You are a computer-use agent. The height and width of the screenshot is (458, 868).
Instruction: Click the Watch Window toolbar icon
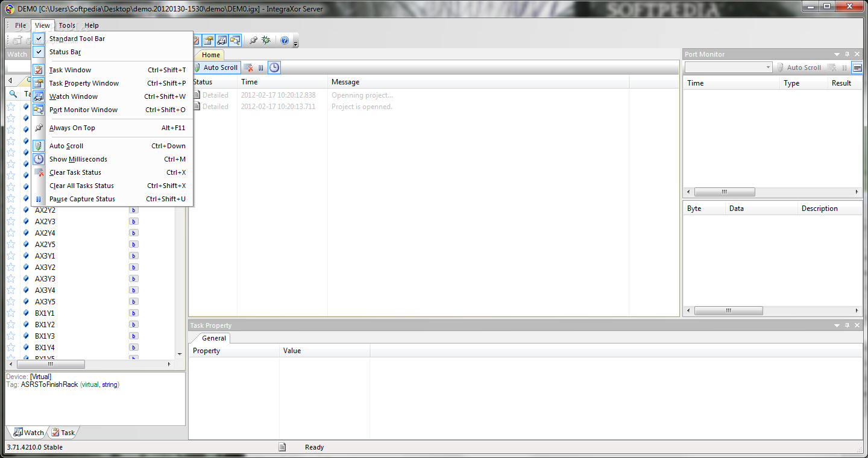tap(222, 40)
